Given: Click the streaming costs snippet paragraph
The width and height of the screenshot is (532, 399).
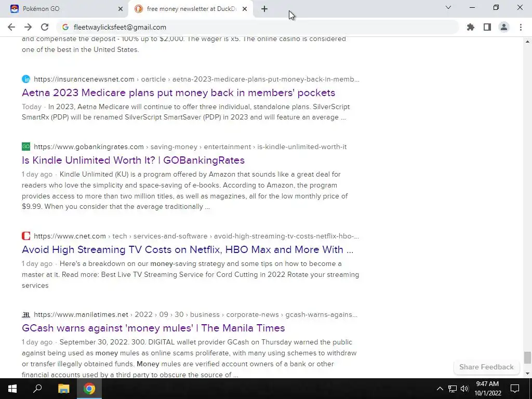Looking at the screenshot, I should [190, 274].
